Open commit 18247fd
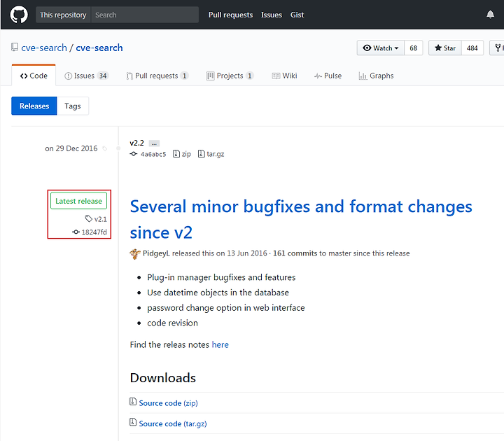The width and height of the screenshot is (504, 441). (x=90, y=232)
